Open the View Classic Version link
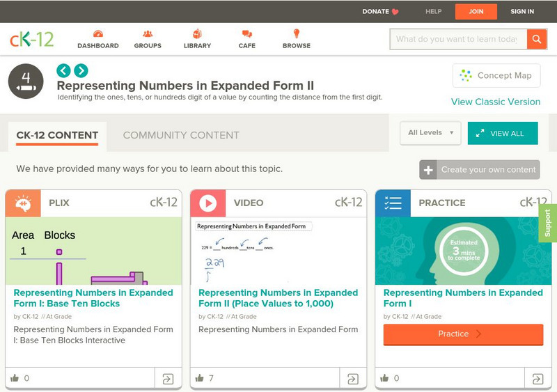 [496, 102]
